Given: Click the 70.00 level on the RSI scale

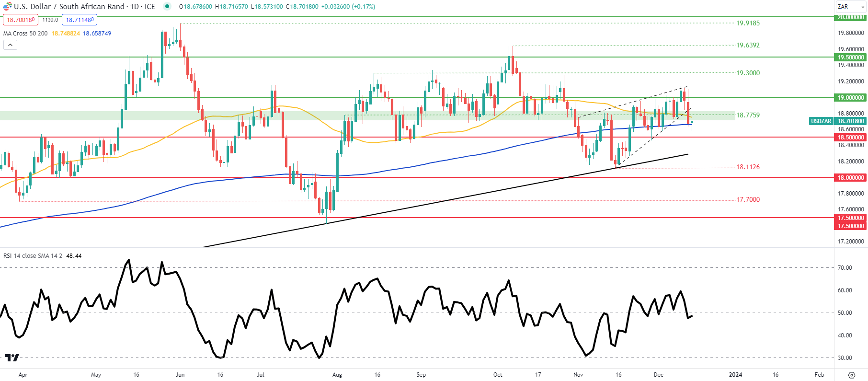Looking at the screenshot, I should (x=845, y=268).
